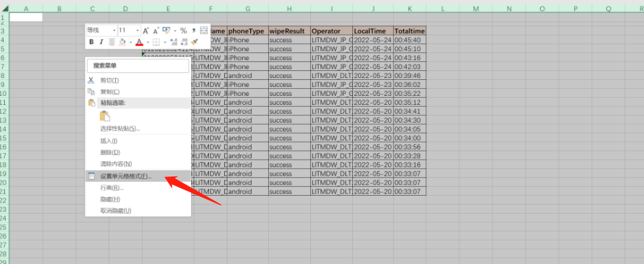Screen dimensions: 644x264
Task: Expand fill color dropdown arrow
Action: pyautogui.click(x=130, y=42)
